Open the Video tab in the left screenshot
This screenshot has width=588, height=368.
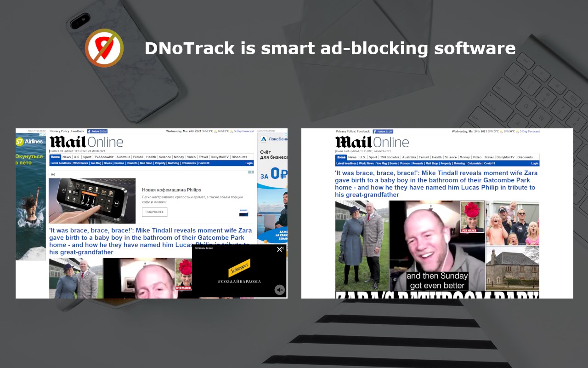point(191,157)
